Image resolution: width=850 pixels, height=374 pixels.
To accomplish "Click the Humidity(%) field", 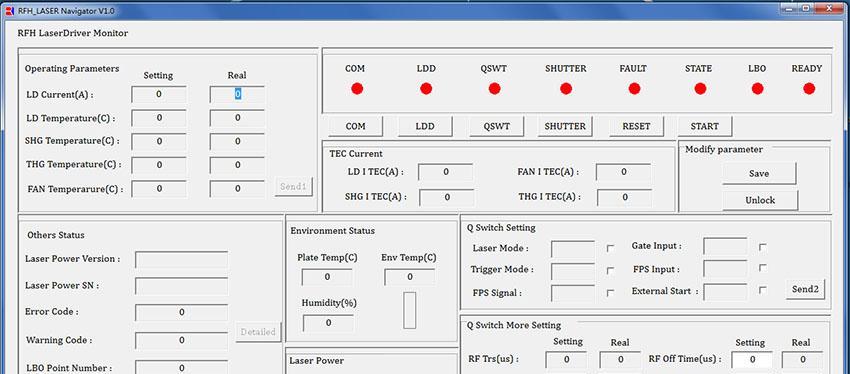I will coord(329,323).
